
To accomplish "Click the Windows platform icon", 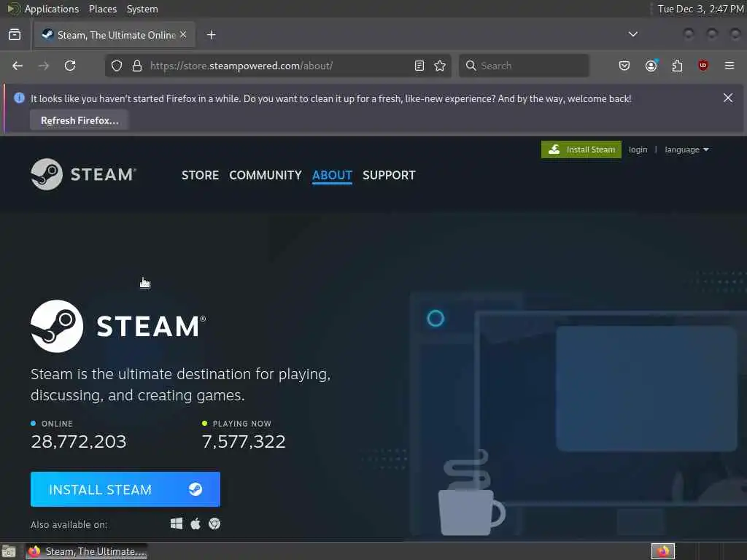I will [x=177, y=524].
